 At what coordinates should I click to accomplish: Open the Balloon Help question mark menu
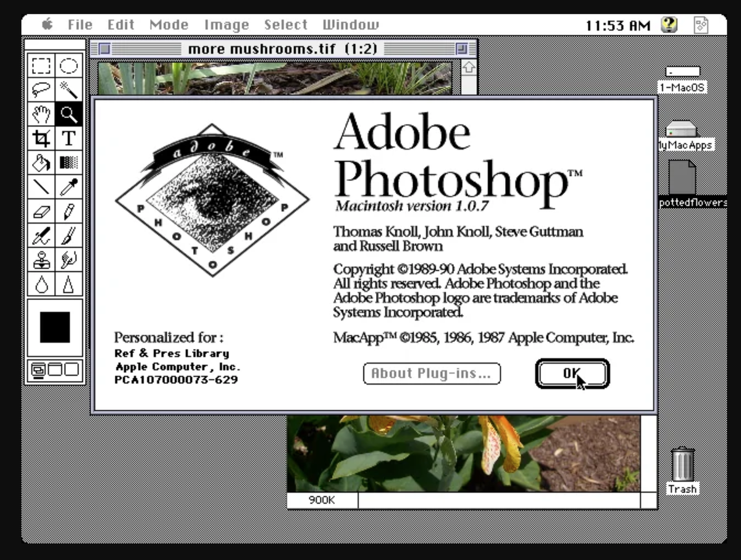point(669,25)
